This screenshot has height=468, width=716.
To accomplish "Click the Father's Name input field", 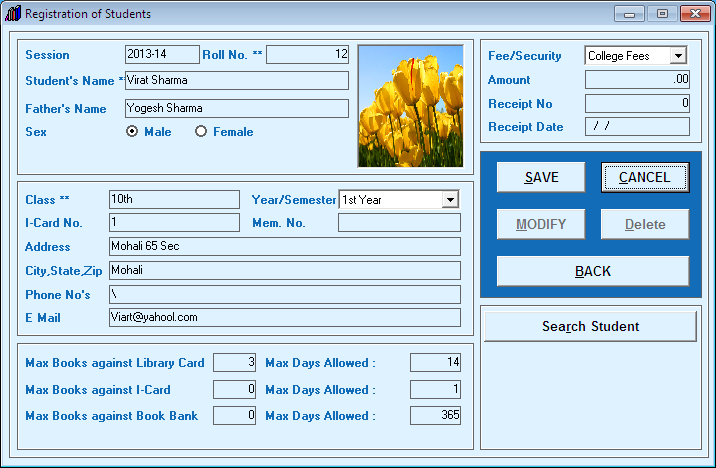I will point(237,108).
